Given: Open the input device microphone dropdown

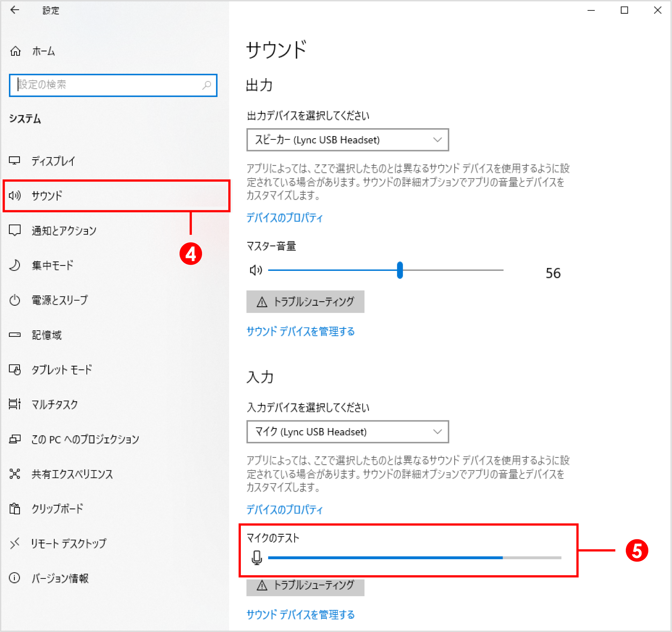Looking at the screenshot, I should (347, 432).
